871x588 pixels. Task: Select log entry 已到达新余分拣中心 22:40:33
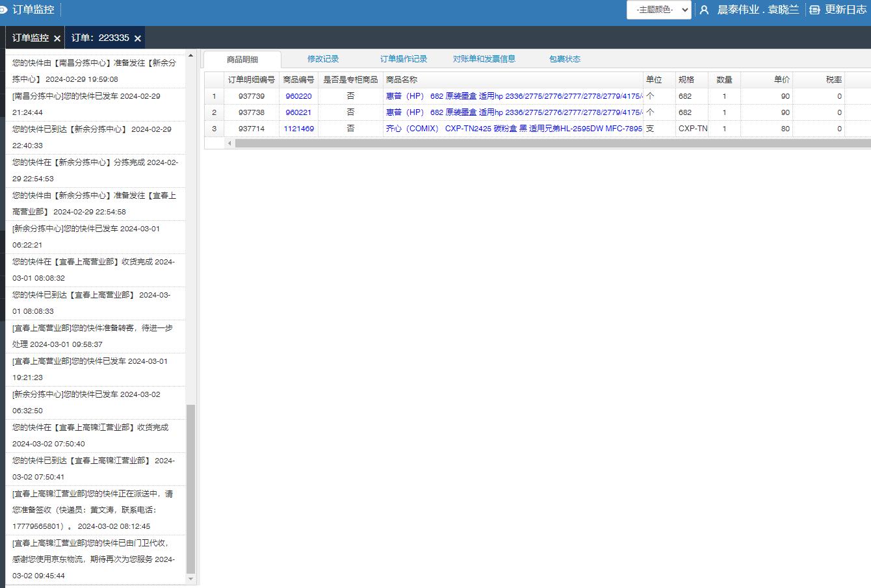click(96, 137)
